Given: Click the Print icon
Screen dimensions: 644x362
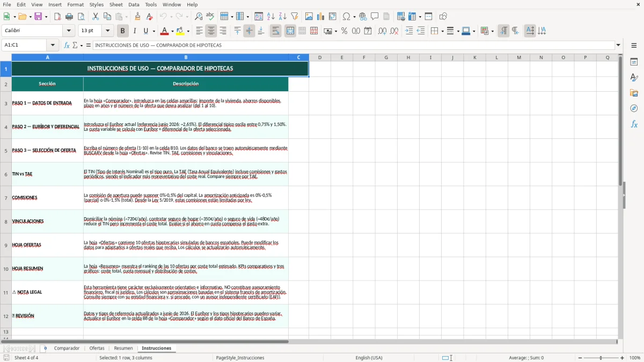Looking at the screenshot, I should tap(69, 17).
